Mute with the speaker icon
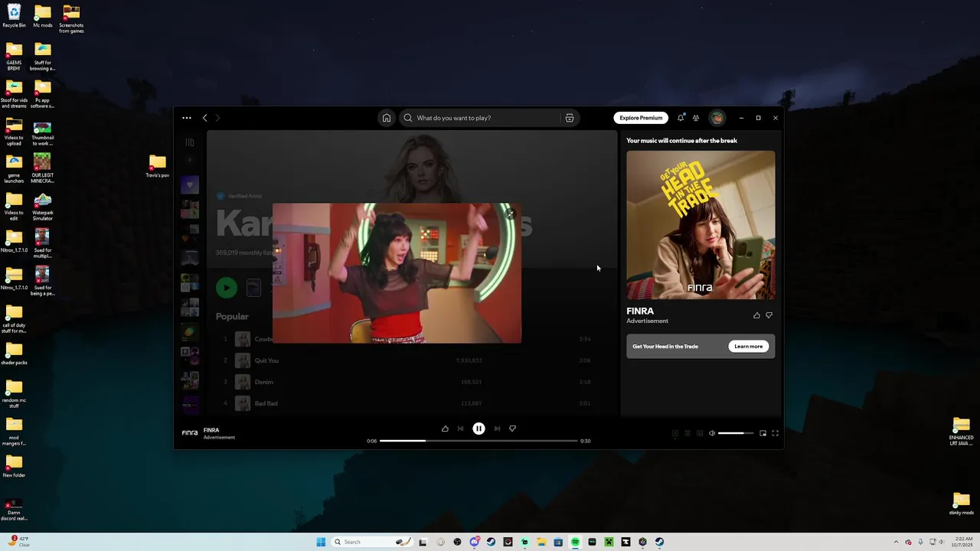Viewport: 980px width, 551px height. click(x=712, y=433)
